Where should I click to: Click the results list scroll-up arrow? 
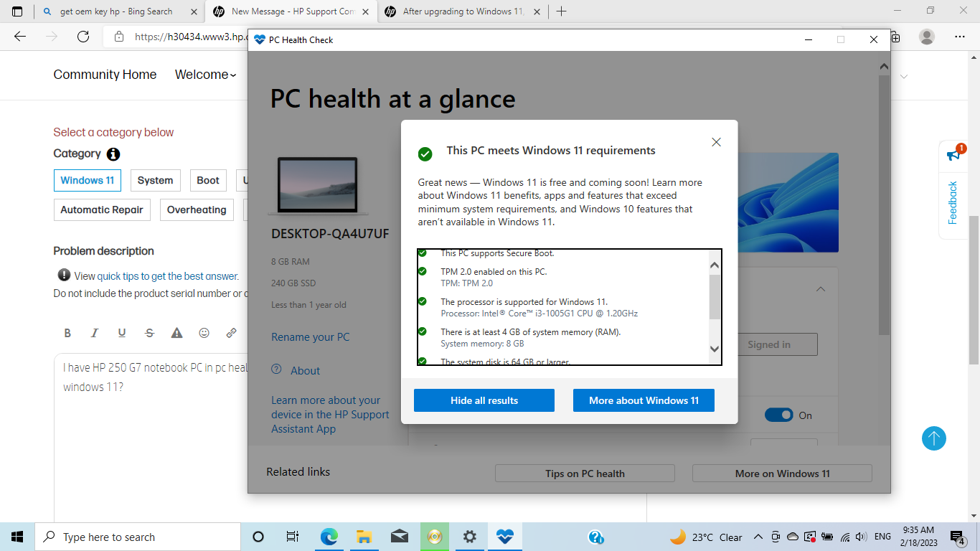(715, 265)
